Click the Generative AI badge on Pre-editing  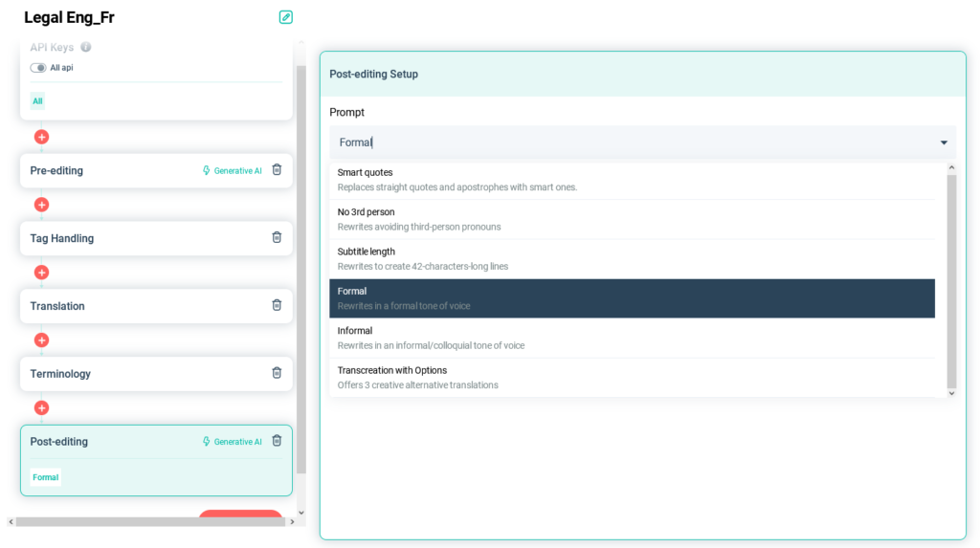pos(232,170)
